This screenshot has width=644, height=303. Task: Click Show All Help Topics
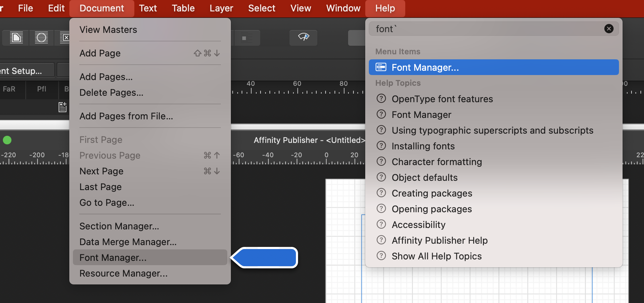click(494, 256)
